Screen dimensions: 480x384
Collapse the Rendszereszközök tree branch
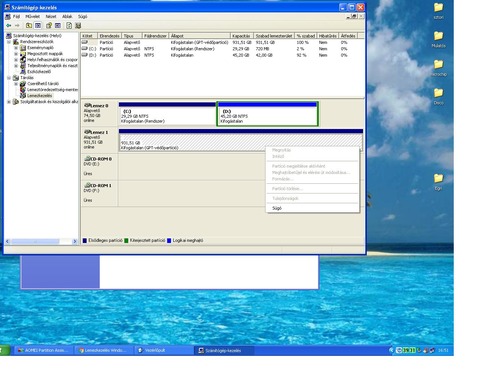pyautogui.click(x=9, y=42)
